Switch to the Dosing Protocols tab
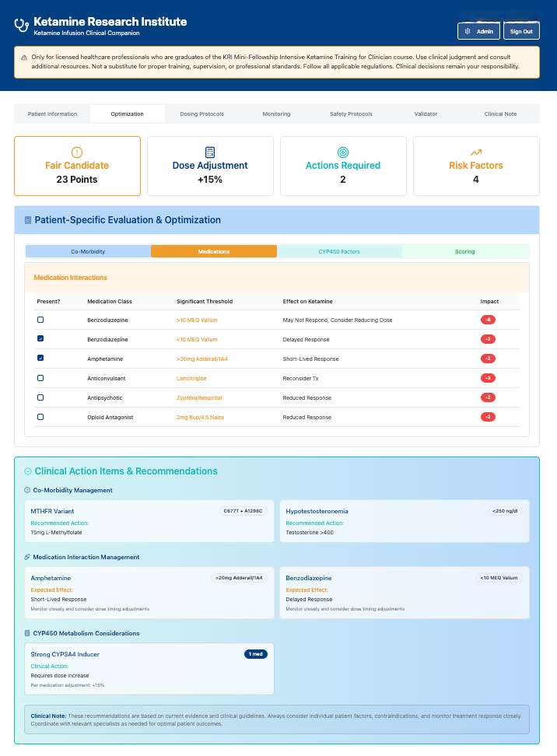The image size is (557, 756). click(x=201, y=114)
